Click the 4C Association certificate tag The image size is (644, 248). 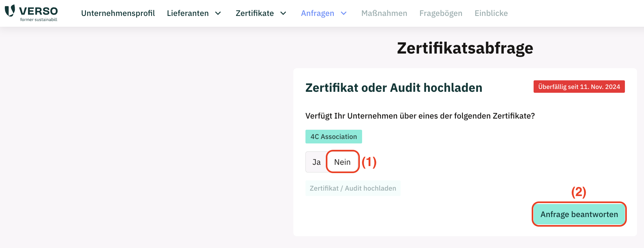tap(334, 136)
